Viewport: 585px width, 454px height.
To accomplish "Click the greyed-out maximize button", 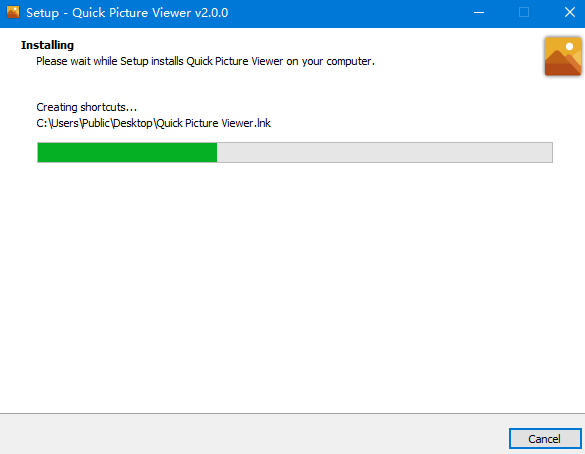I will pos(524,13).
